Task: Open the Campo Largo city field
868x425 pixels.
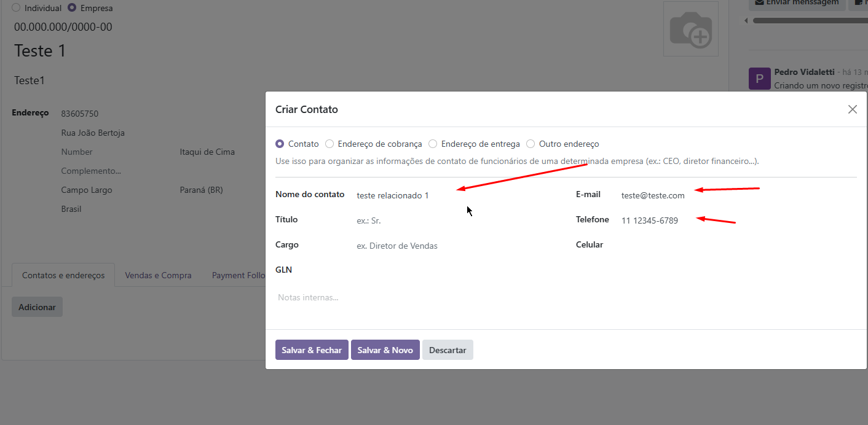Action: pos(87,190)
